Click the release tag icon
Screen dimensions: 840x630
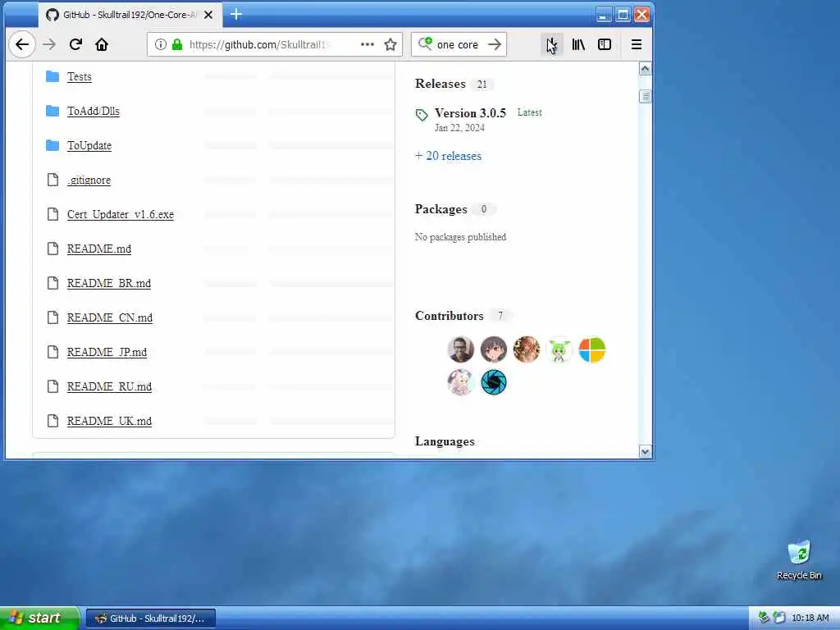(x=422, y=115)
